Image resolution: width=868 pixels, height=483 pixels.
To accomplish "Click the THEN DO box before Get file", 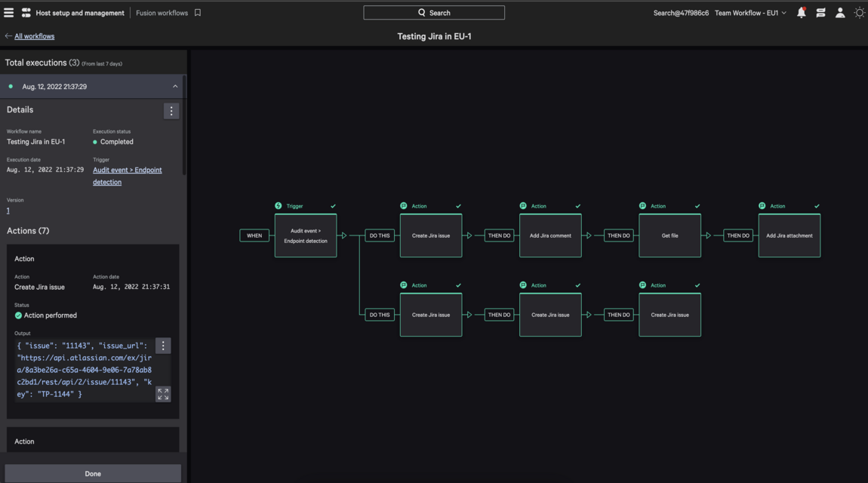I will coord(618,235).
